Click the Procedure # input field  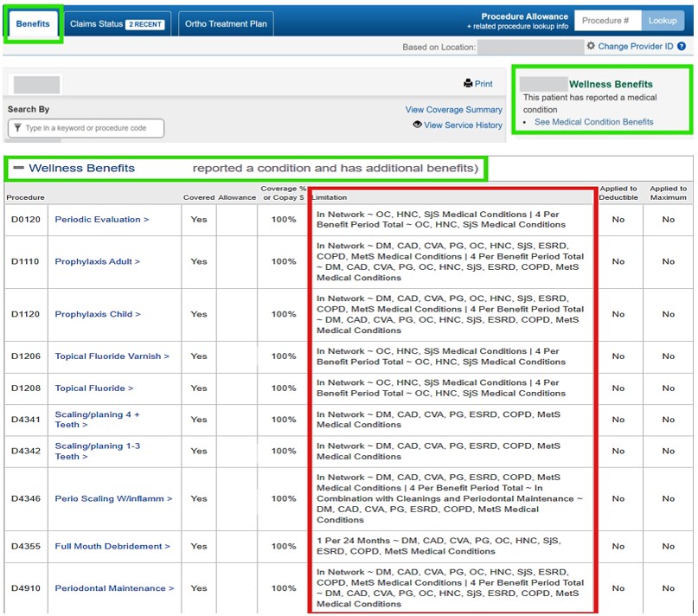607,21
